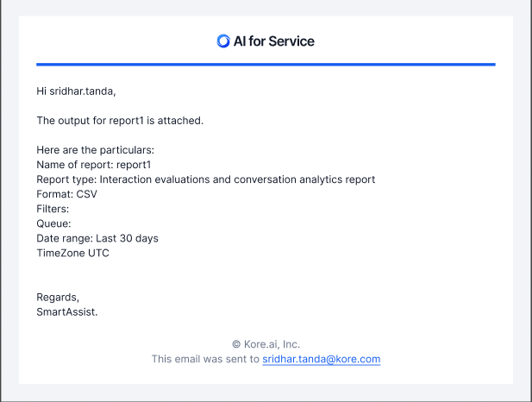
Task: Click the SmartAssist signature
Action: coord(67,311)
